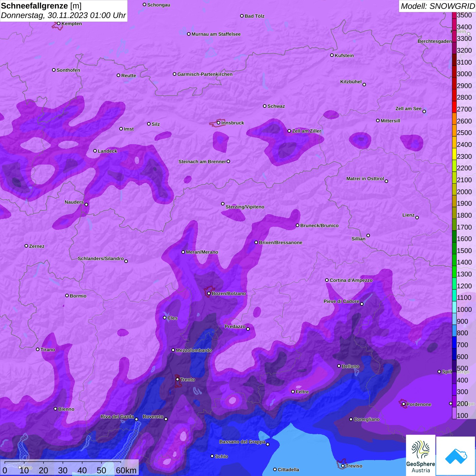This screenshot has width=476, height=476.
Task: Click the 'Mittersill' city label
Action: [x=391, y=121]
